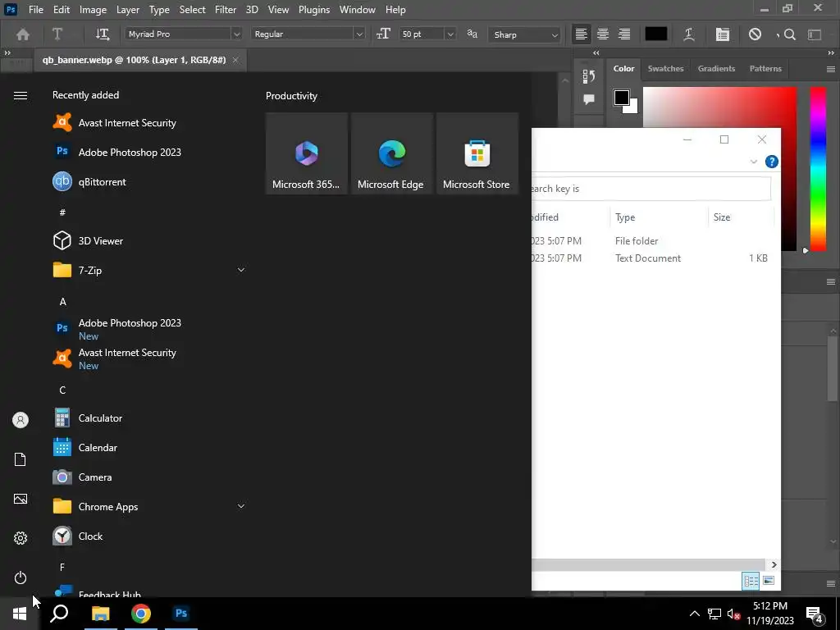
Task: Click Explorer search field
Action: pyautogui.click(x=651, y=189)
